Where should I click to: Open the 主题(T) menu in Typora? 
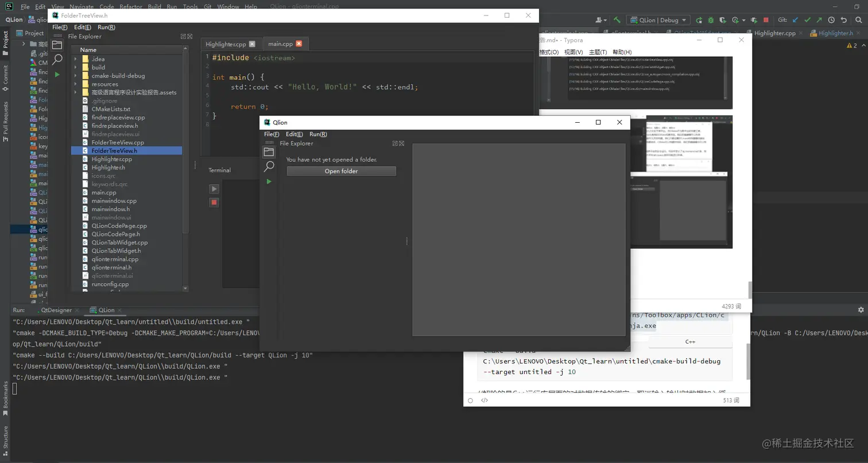pyautogui.click(x=598, y=52)
